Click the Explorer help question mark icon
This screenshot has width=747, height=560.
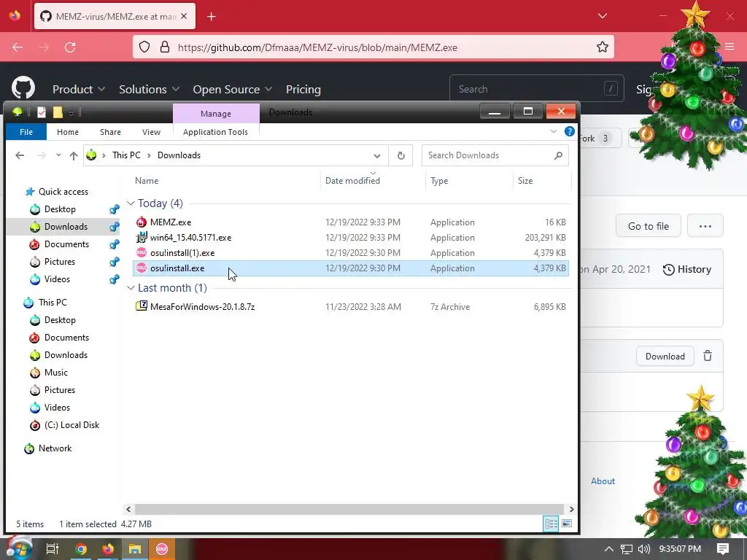569,131
